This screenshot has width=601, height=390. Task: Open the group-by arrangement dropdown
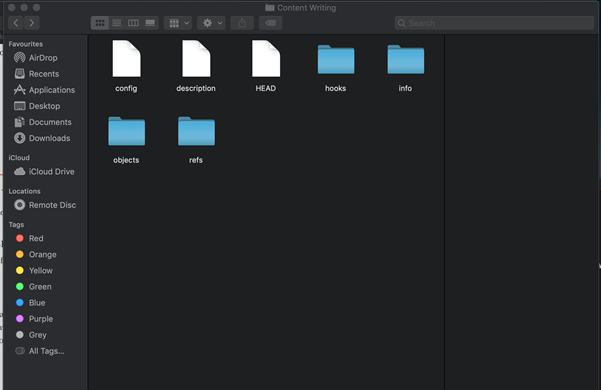178,23
